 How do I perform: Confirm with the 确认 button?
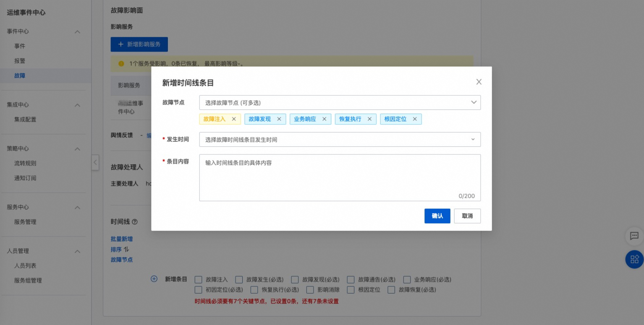437,216
